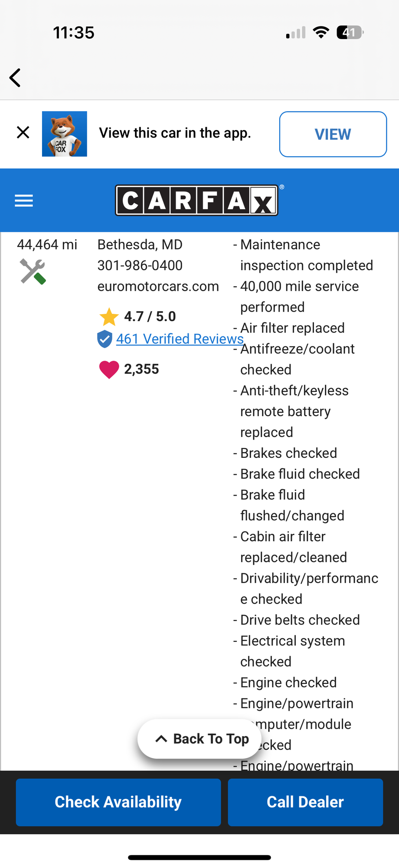Screen dimensions: 399x868
Task: Tap the Check Availability button
Action: (x=118, y=802)
